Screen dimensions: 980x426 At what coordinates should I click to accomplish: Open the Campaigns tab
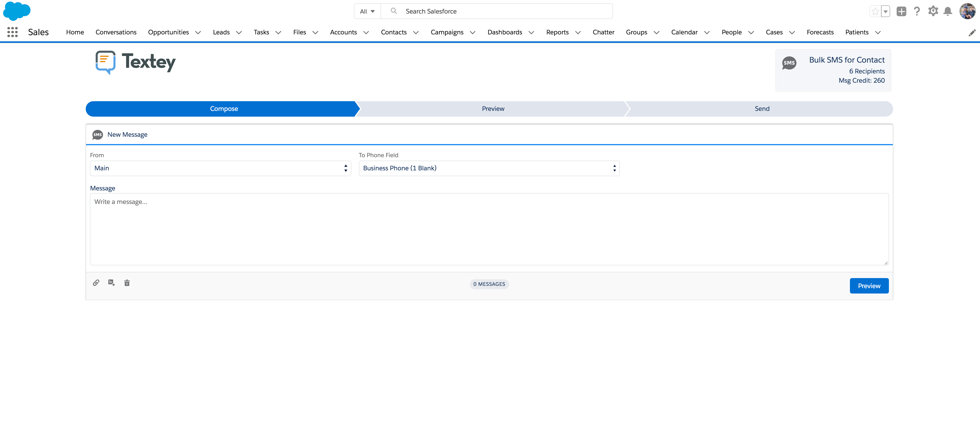click(x=447, y=32)
